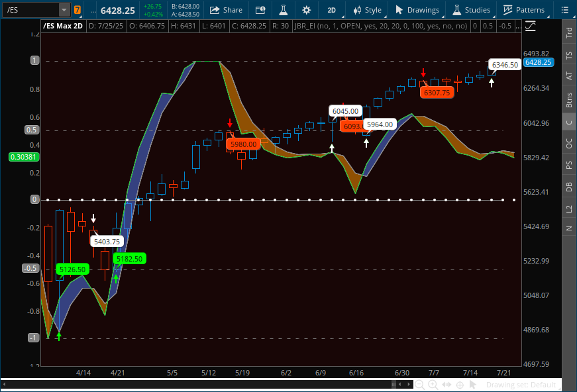
Task: Click the green 5126.50 price bubble
Action: click(72, 269)
